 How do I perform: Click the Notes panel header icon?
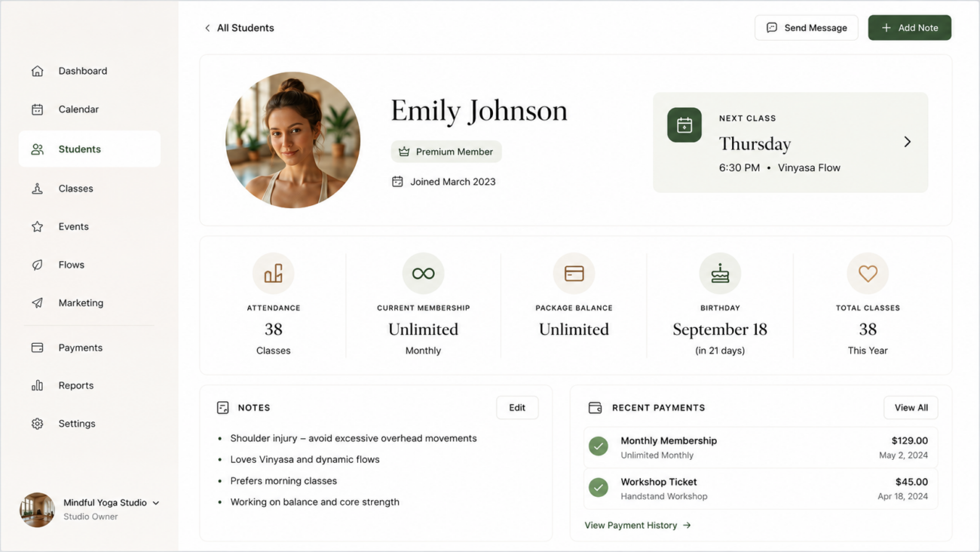(x=222, y=408)
